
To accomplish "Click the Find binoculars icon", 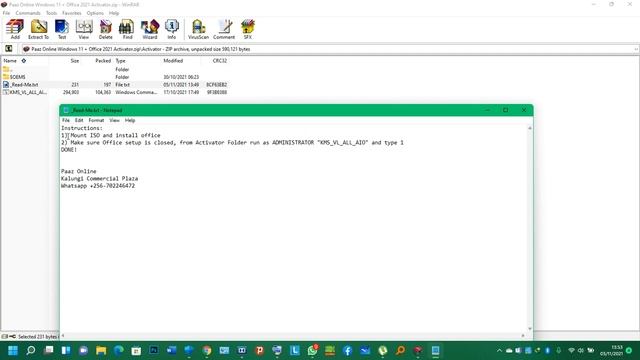I will coord(127,29).
